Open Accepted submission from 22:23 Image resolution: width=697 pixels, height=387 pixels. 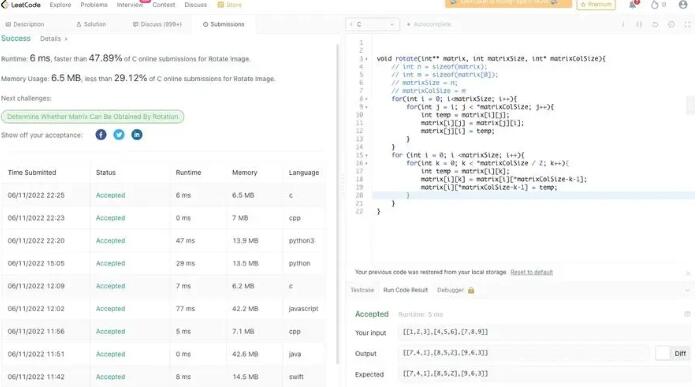coord(110,218)
